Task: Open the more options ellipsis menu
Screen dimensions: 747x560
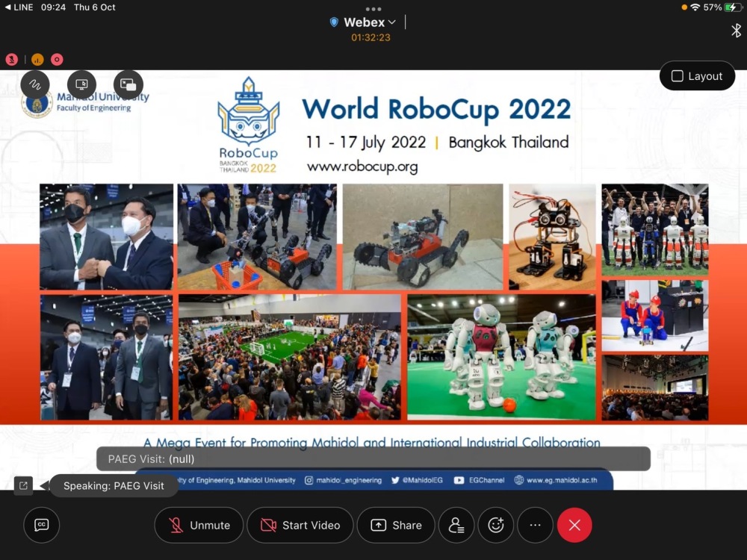Action: (x=535, y=525)
